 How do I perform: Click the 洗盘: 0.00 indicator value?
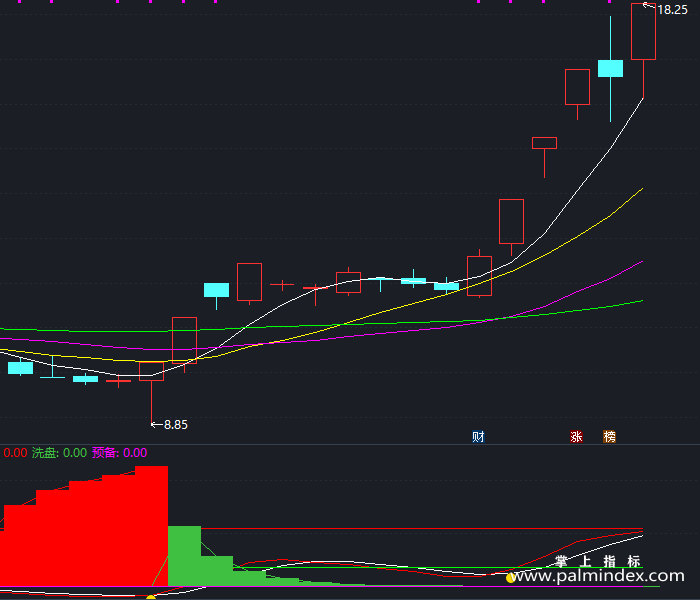point(59,453)
